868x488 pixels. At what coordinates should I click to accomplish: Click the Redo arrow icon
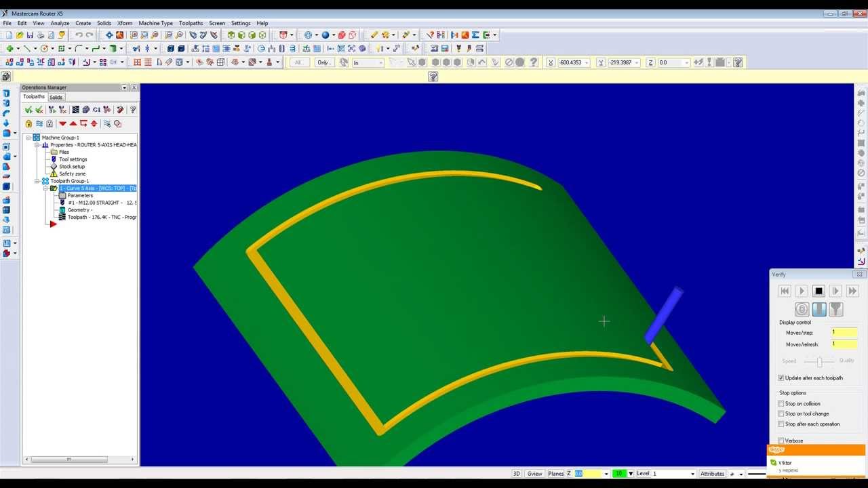click(89, 35)
